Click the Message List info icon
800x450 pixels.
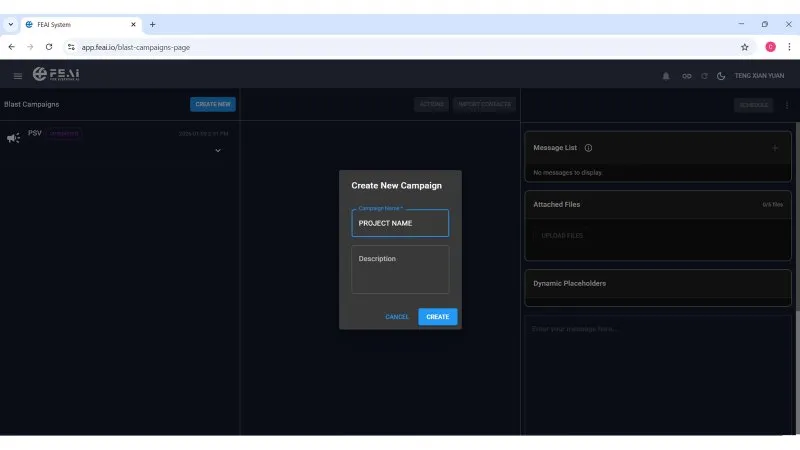[588, 148]
